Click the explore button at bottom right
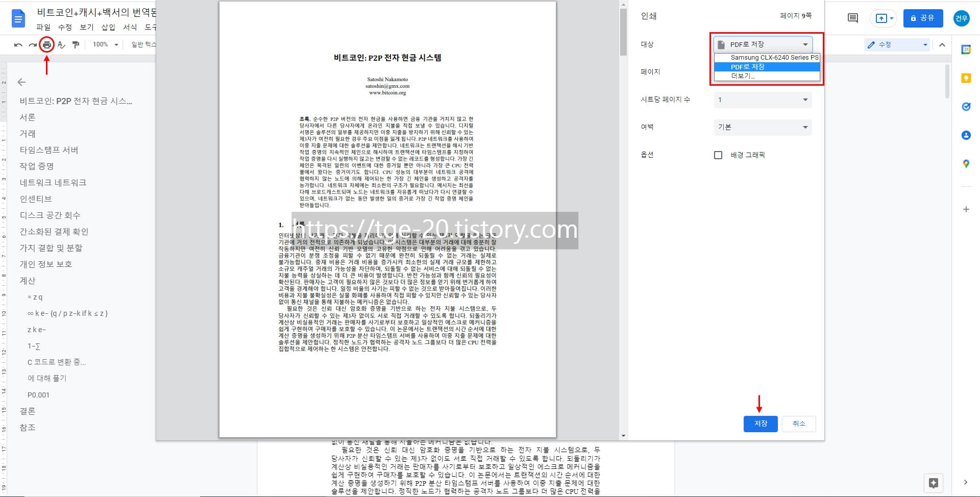The image size is (980, 497). point(934,483)
